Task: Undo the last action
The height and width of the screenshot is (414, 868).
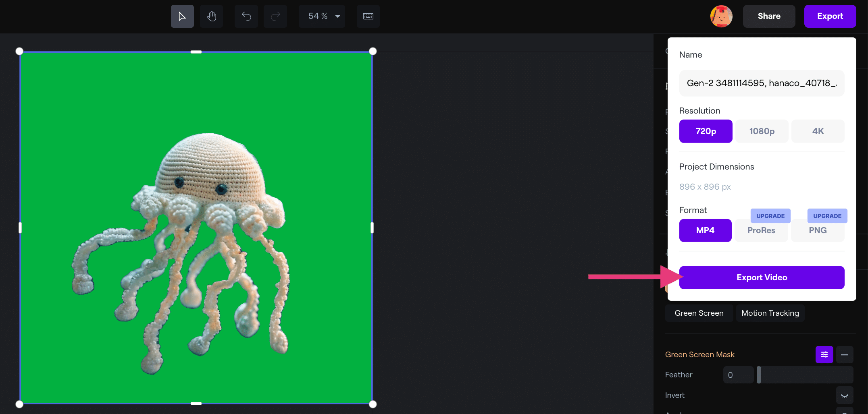Action: pos(246,16)
